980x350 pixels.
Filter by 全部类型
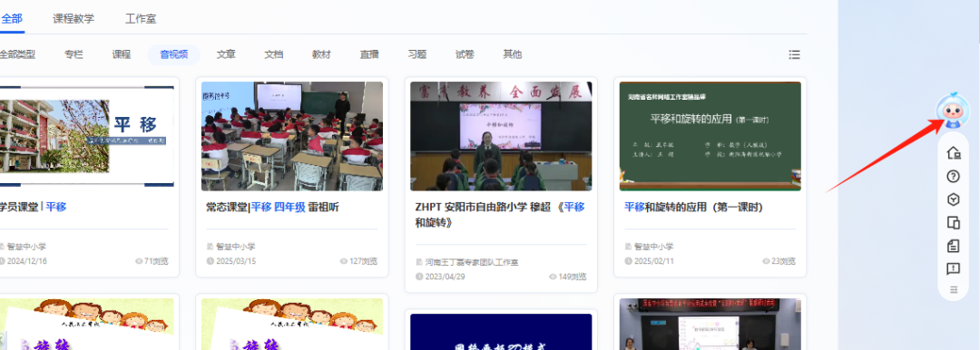16,54
